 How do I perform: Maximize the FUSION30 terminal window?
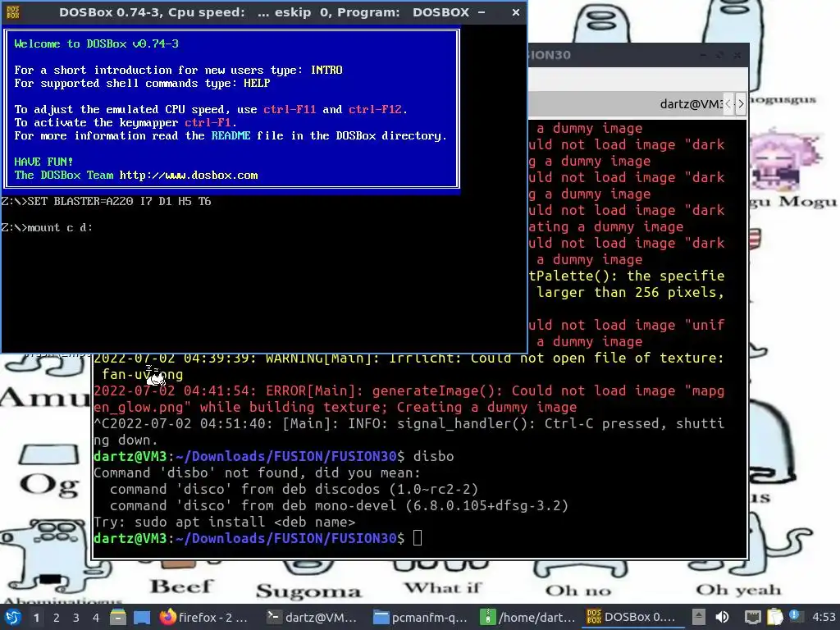pyautogui.click(x=720, y=55)
